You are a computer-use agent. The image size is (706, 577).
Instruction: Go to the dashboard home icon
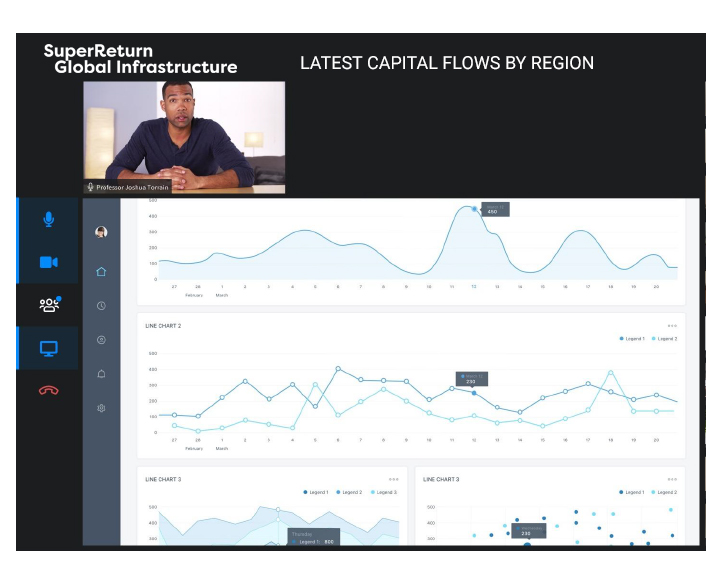pyautogui.click(x=101, y=271)
